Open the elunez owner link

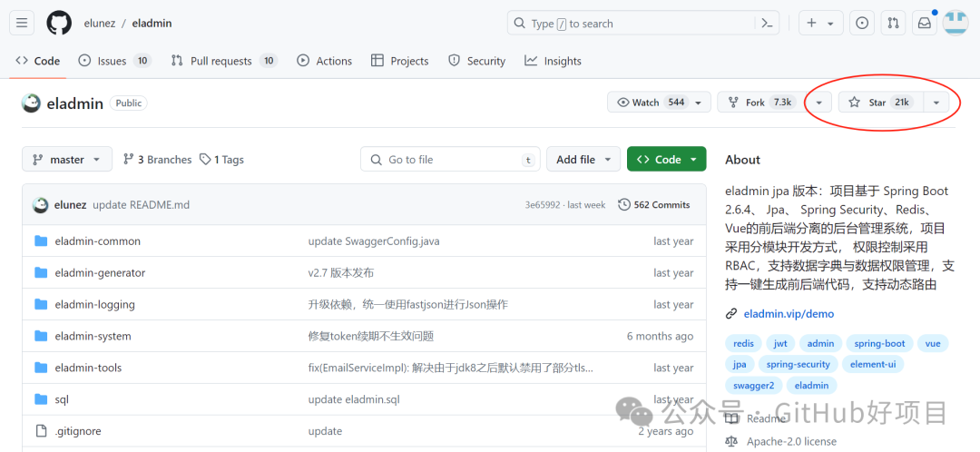99,23
